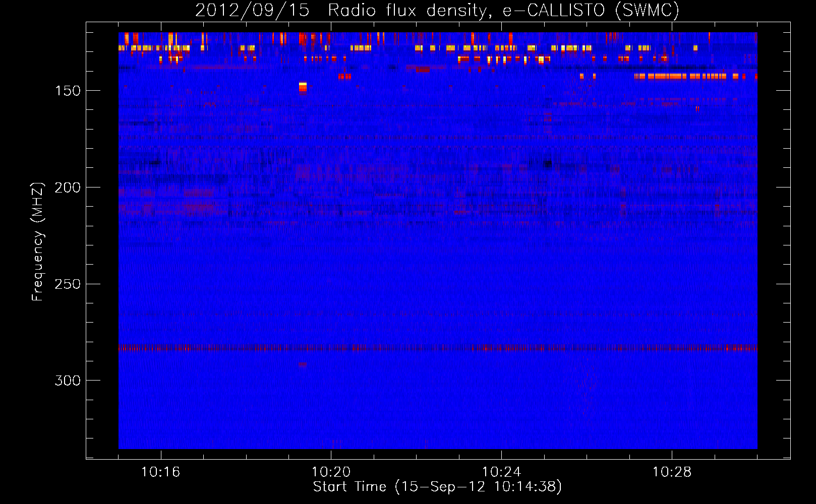Screen dimensions: 816x504
Task: Click the bright burst near 10:19 at 148 MHz
Action: coord(303,88)
